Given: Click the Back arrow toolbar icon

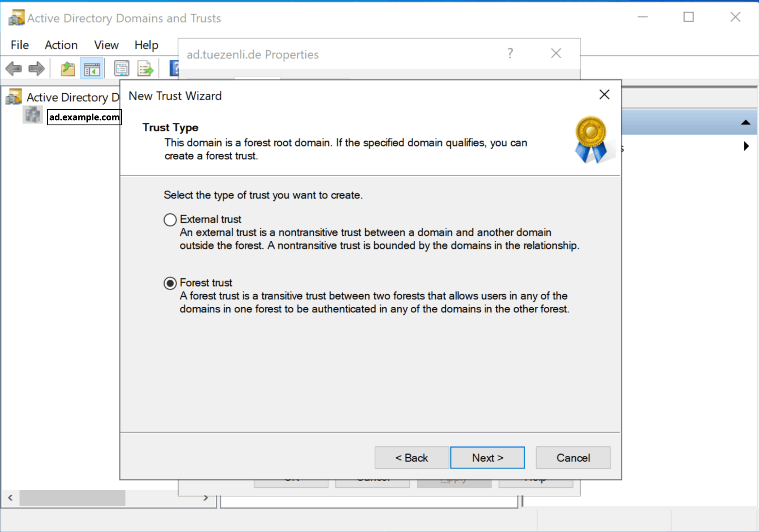Looking at the screenshot, I should pyautogui.click(x=13, y=69).
